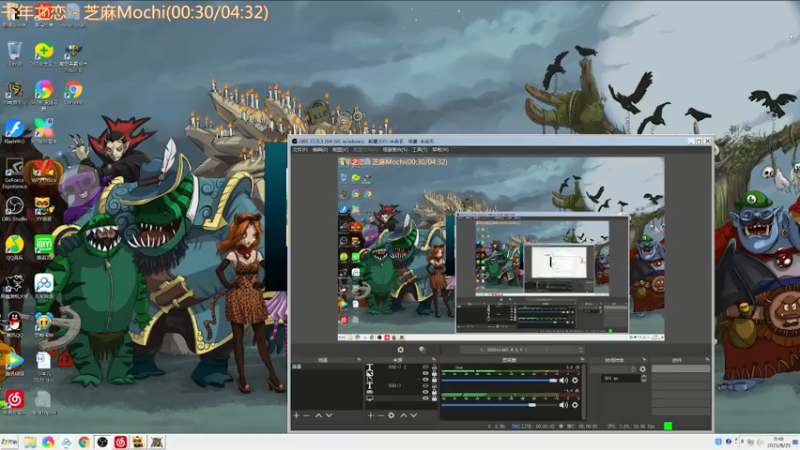Image resolution: width=800 pixels, height=450 pixels.
Task: Move selected scene down with arrow
Action: pos(329,415)
